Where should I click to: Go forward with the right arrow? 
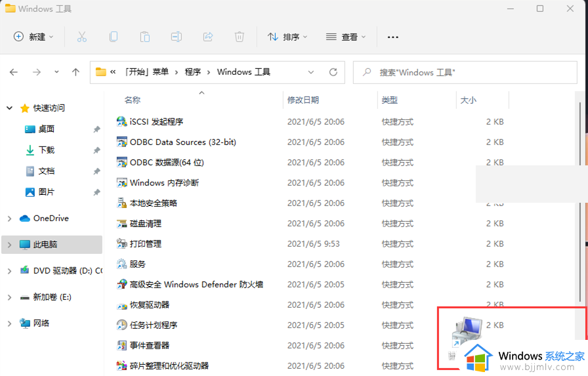37,72
